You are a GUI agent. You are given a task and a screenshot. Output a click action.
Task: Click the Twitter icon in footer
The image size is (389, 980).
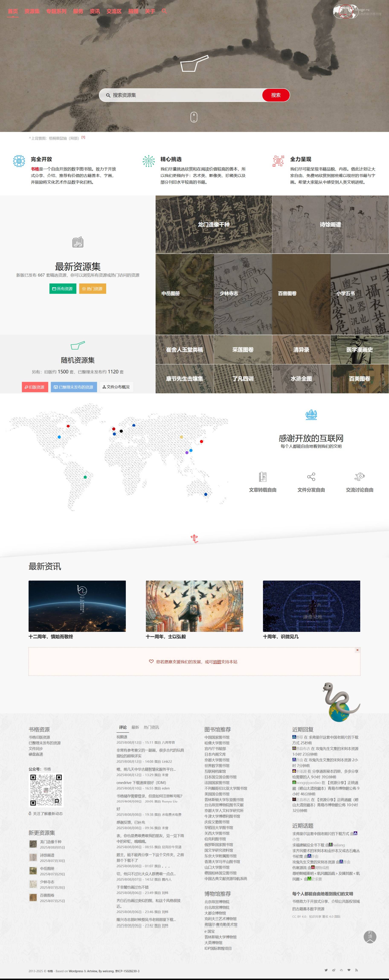click(x=326, y=970)
